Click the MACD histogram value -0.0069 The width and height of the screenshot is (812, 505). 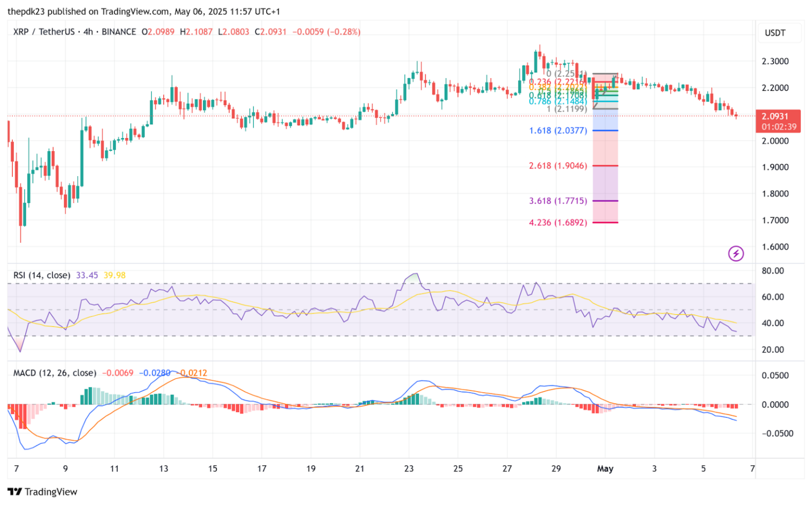tap(117, 373)
